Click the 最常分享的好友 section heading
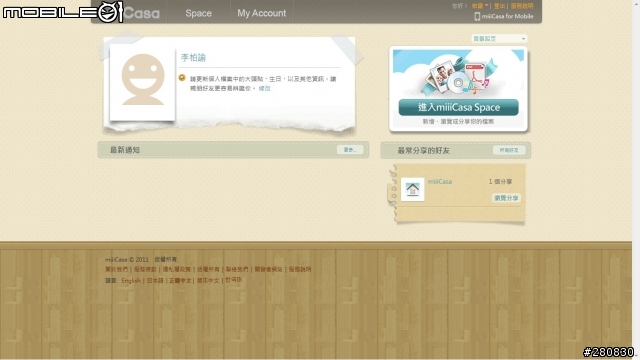 coord(424,151)
